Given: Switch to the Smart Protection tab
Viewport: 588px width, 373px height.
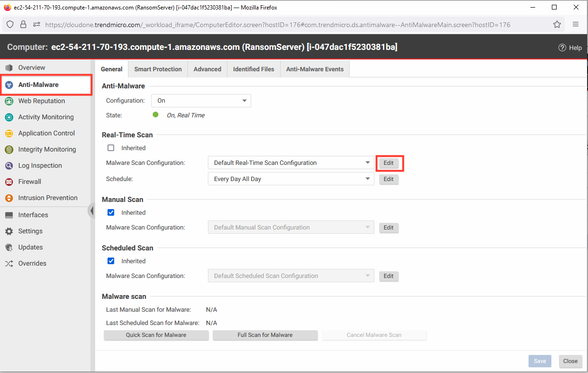Looking at the screenshot, I should 158,69.
